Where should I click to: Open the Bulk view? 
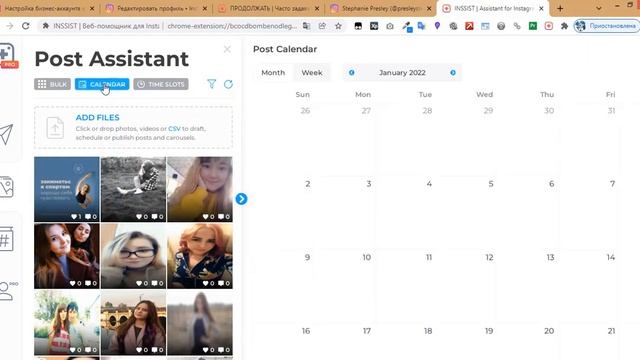click(52, 84)
